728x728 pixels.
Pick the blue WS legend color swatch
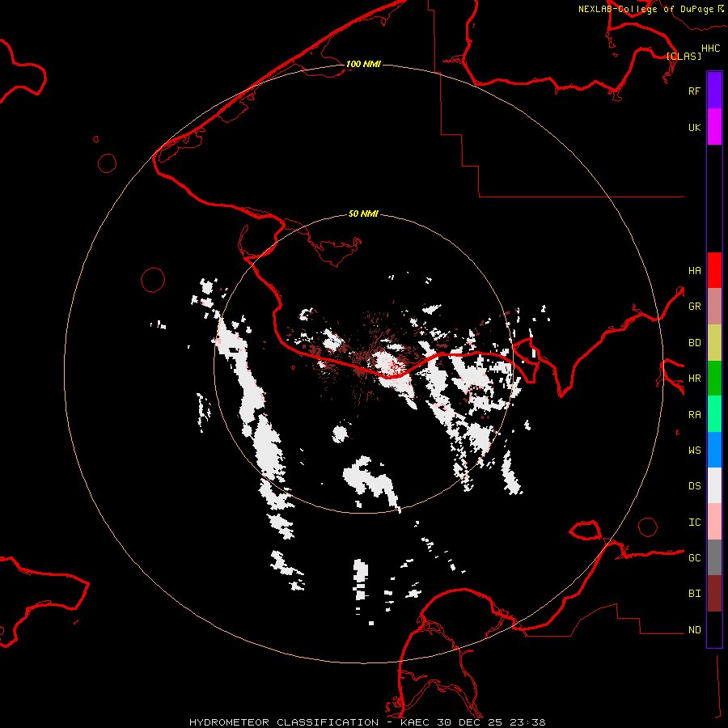pyautogui.click(x=714, y=450)
